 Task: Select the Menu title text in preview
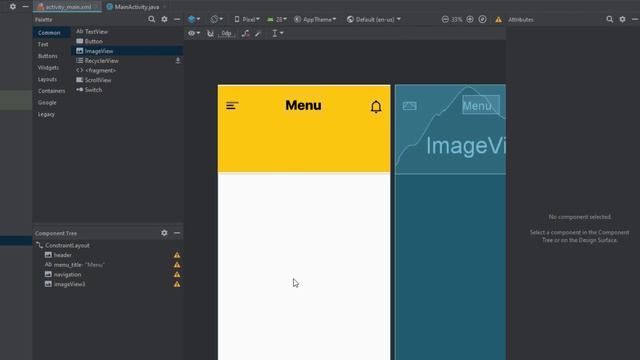(x=303, y=105)
